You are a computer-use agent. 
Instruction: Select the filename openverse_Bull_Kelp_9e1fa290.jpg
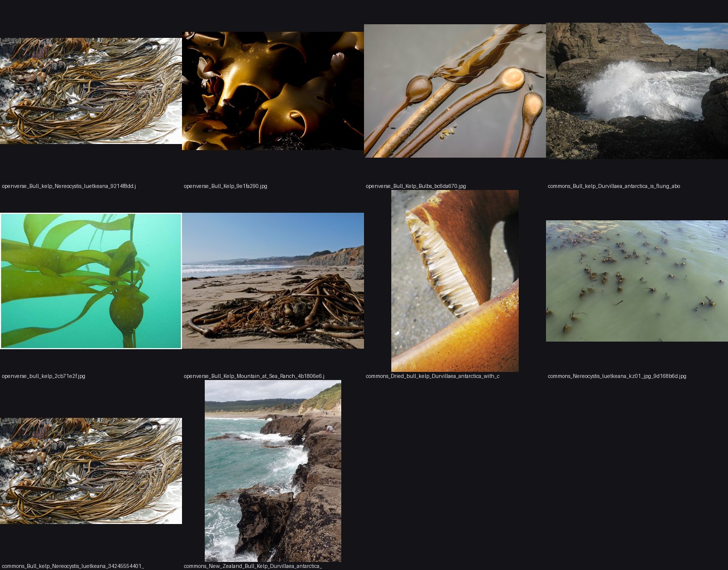tap(225, 186)
